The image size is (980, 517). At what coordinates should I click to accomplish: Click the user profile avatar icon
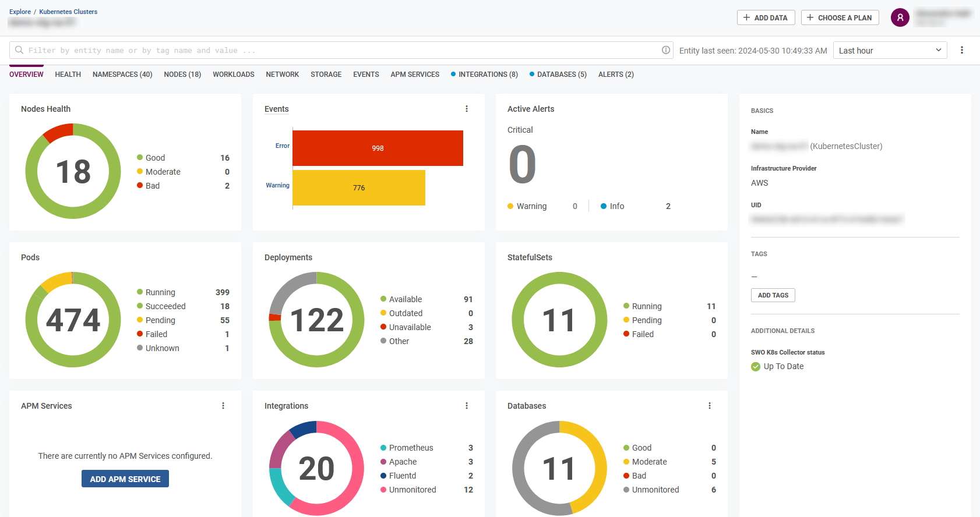pyautogui.click(x=900, y=17)
